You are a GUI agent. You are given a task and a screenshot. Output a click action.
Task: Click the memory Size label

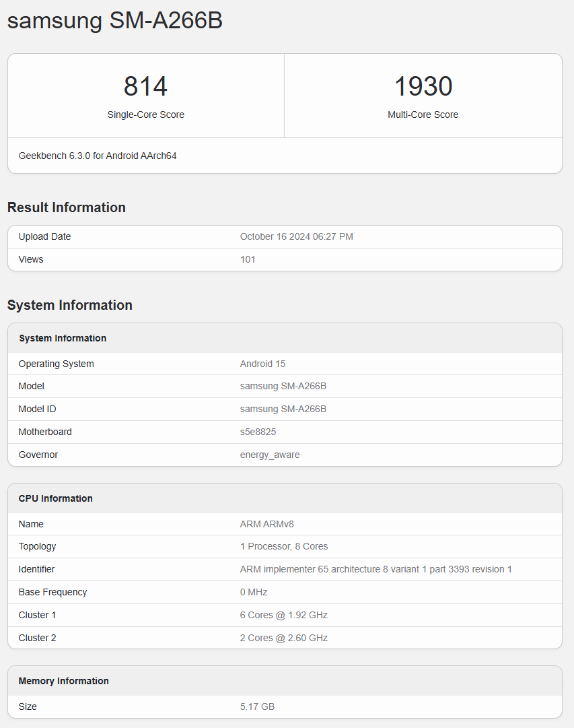(28, 706)
